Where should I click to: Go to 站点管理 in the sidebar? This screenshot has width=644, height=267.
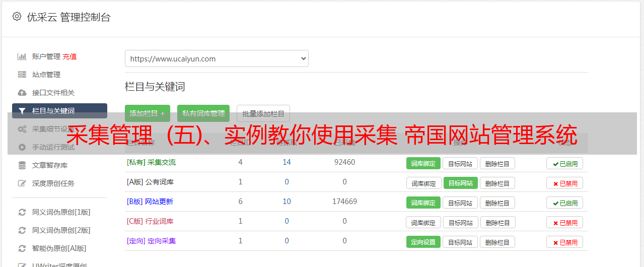point(46,75)
